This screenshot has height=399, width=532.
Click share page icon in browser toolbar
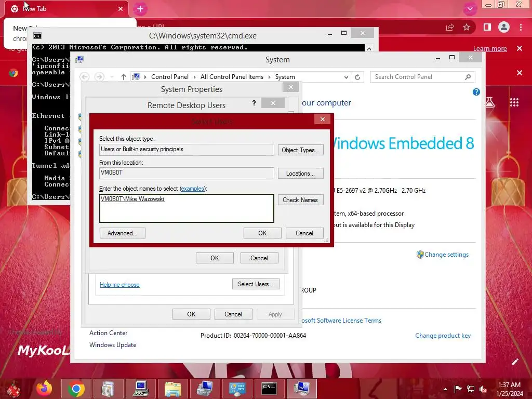450,27
